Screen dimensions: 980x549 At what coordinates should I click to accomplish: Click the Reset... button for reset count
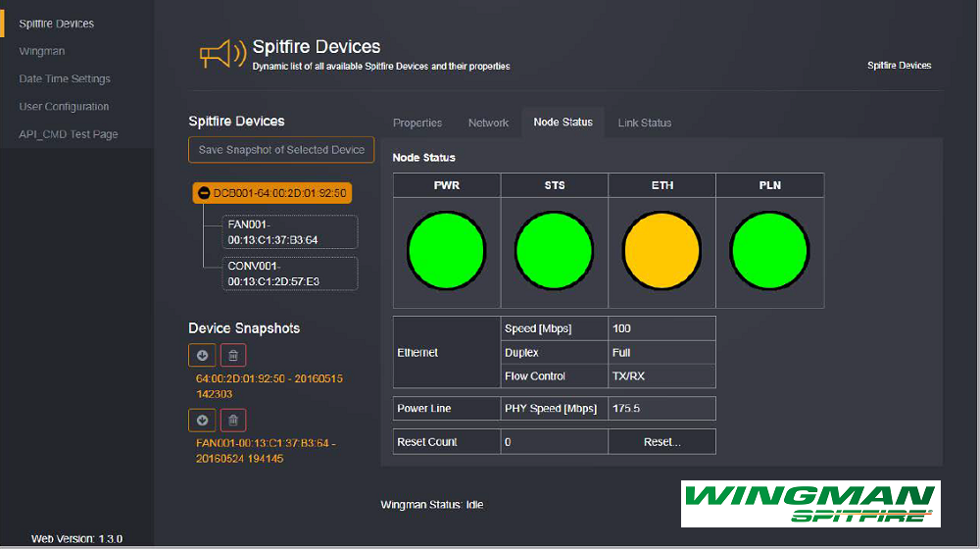(x=661, y=442)
